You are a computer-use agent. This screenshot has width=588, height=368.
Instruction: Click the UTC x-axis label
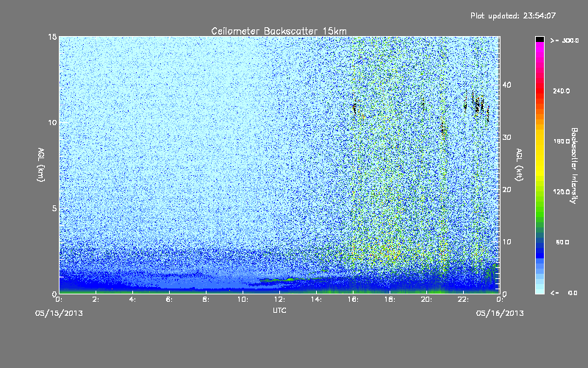coord(279,310)
